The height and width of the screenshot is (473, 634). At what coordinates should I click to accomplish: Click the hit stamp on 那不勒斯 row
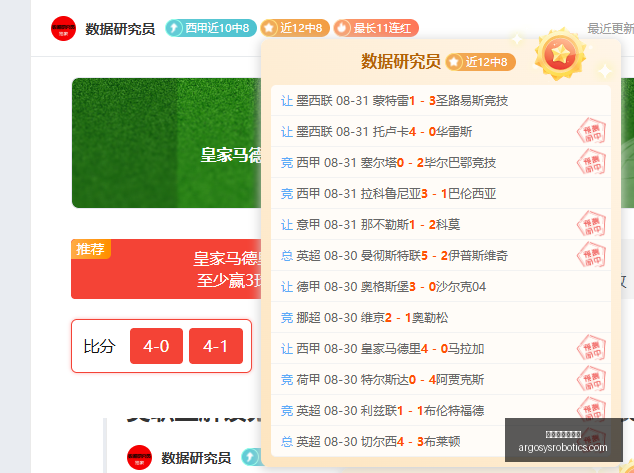click(x=591, y=224)
